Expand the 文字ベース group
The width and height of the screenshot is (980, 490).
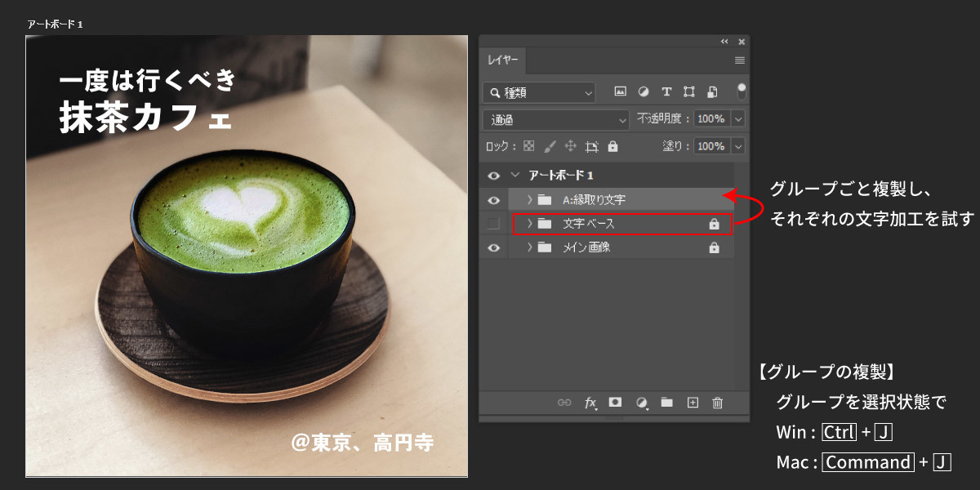[528, 224]
